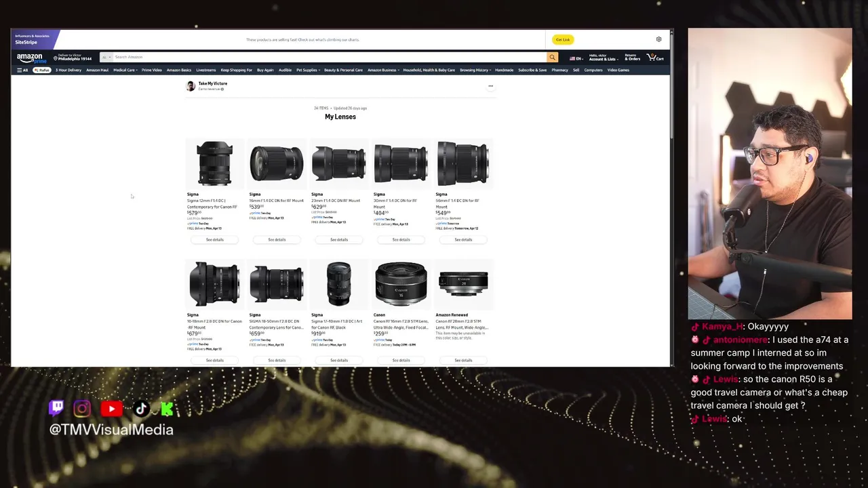868x488 pixels.
Task: See details for Sigma 10-18mm F2.8 lens
Action: tap(214, 360)
